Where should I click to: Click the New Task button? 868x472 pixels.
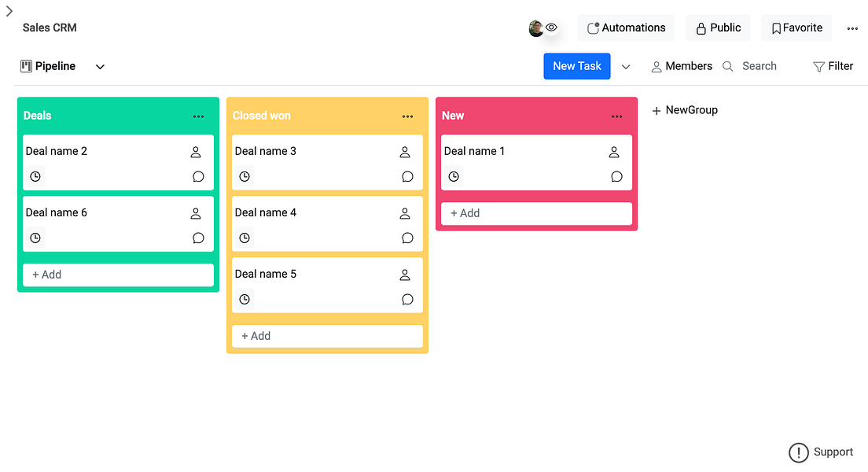pos(576,66)
